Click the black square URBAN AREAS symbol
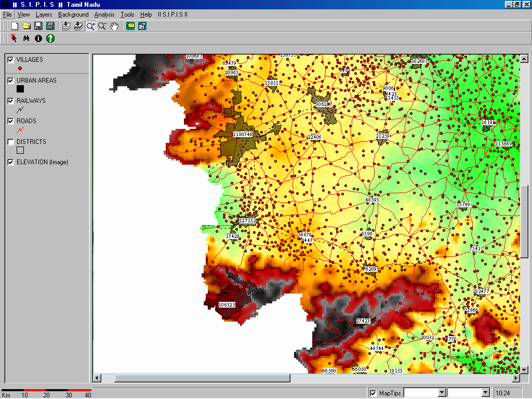The width and height of the screenshot is (532, 399). click(20, 89)
